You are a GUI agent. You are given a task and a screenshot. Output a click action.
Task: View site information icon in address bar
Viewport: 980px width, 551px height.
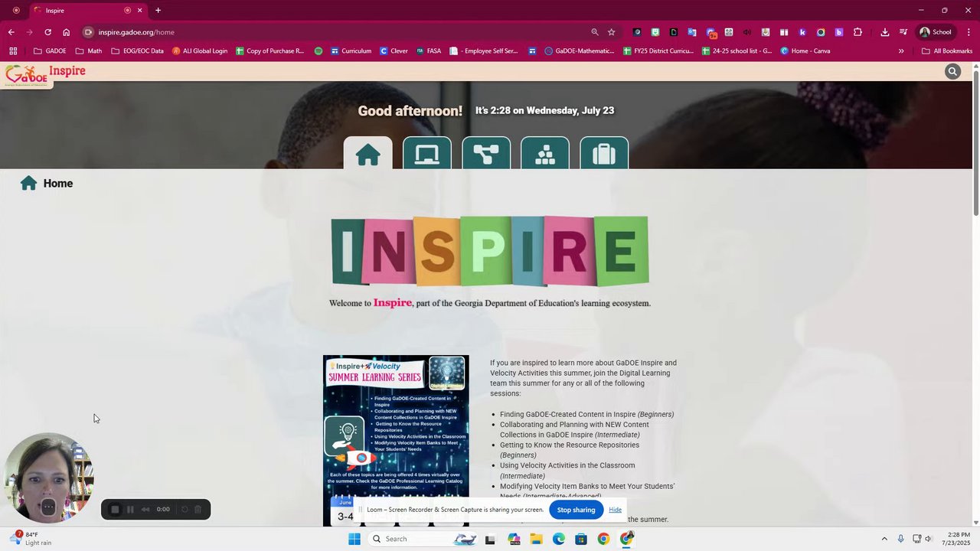coord(88,32)
